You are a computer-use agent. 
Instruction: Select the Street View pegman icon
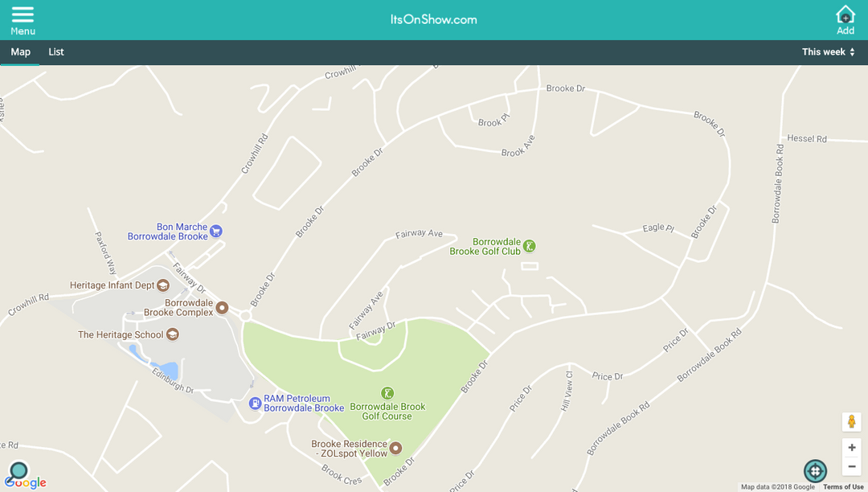tap(851, 422)
